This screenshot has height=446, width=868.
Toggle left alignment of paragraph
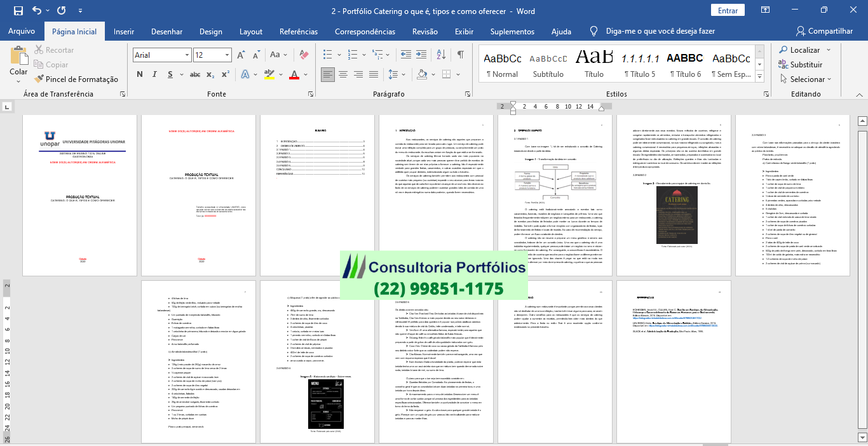click(328, 74)
